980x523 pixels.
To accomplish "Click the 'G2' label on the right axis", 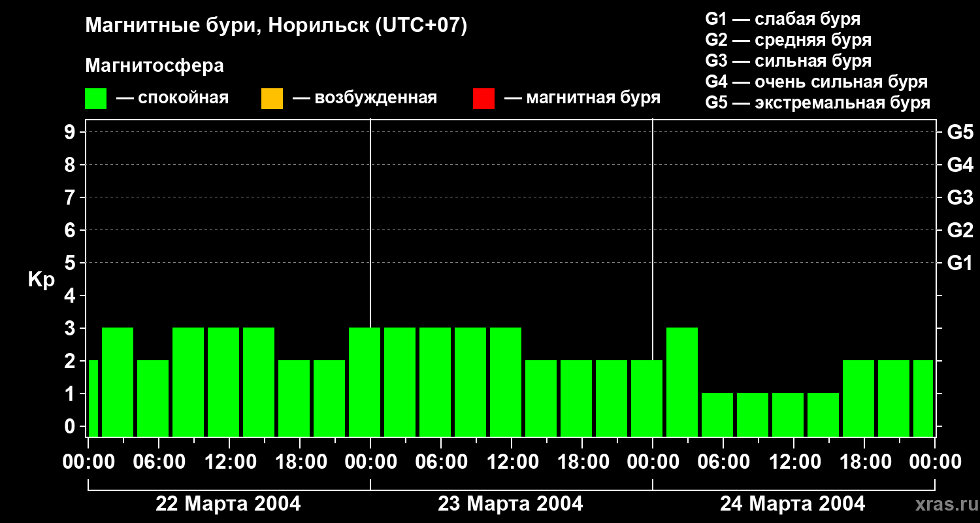I will point(960,230).
